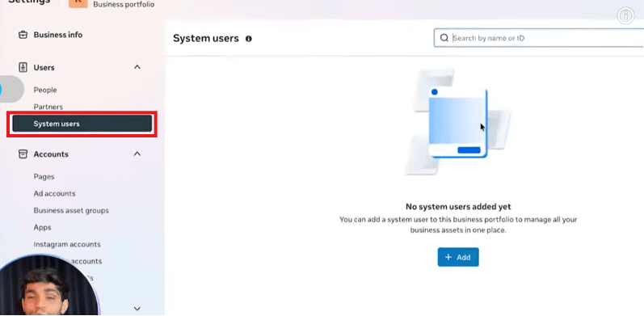This screenshot has width=644, height=316.
Task: Focus the Search by name or ID field
Action: 539,38
